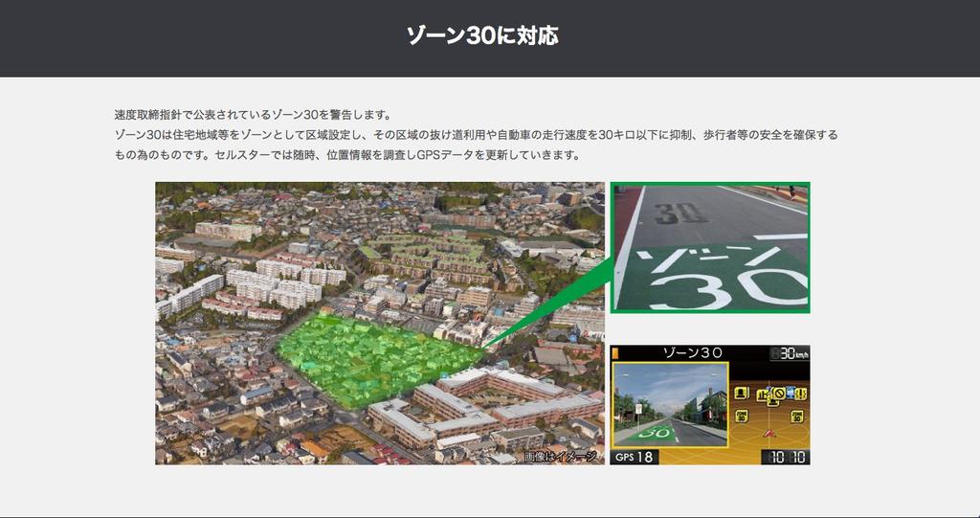Click the green ゾーン30 road marking photo

[710, 247]
